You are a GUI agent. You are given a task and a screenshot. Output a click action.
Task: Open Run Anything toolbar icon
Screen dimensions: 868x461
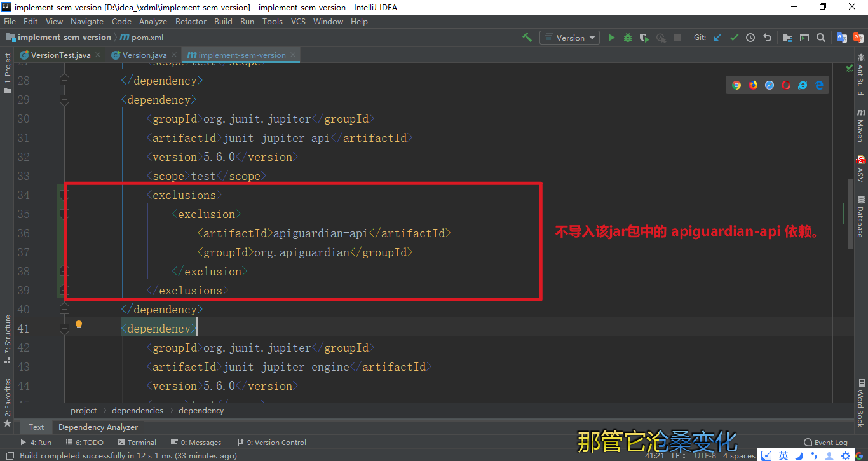804,38
